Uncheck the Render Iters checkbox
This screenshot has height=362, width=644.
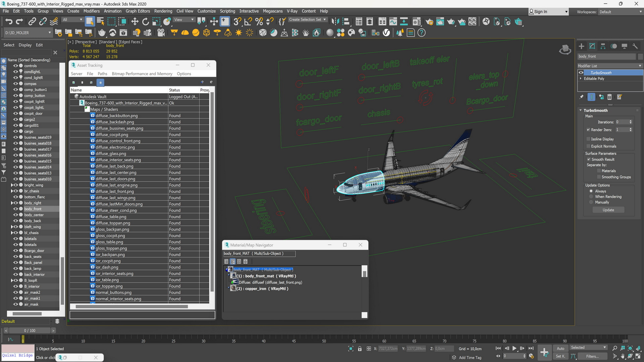tap(588, 130)
